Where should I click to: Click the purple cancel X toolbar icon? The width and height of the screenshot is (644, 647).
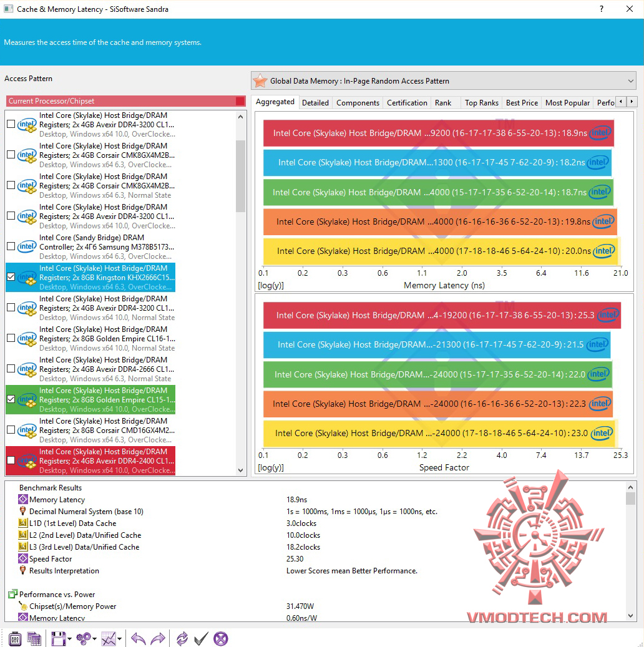click(x=220, y=639)
